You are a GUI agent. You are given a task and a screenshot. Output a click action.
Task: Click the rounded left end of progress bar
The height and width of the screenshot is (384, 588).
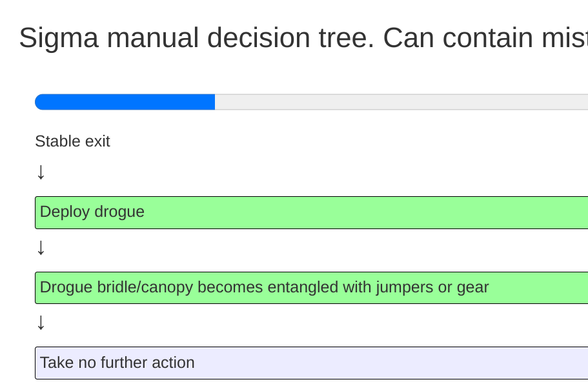coord(39,102)
